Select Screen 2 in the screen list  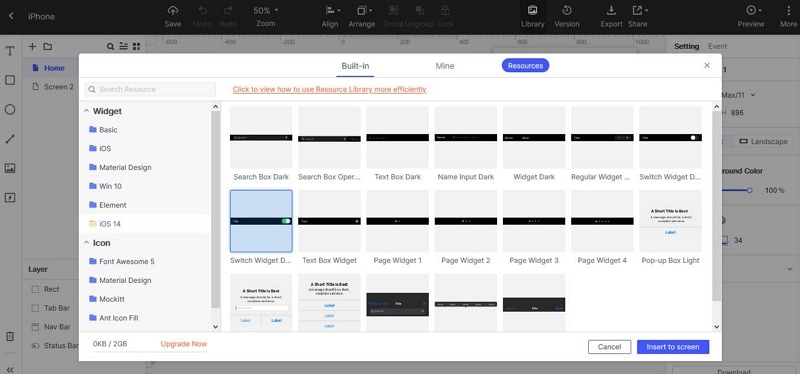coord(58,87)
